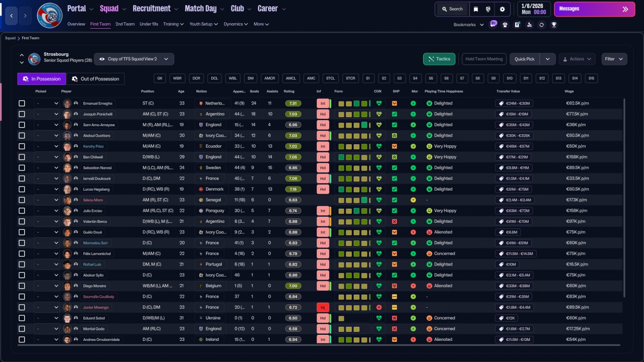
Task: Click morale icon for Guéla Doué
Action: tap(413, 232)
